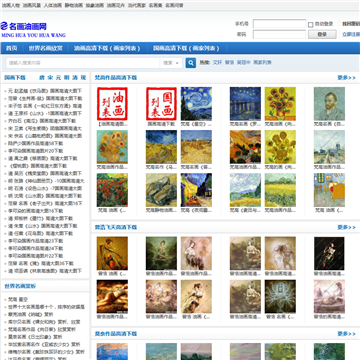Focus the 手机号 phone number field
This screenshot has width=360, height=360.
(279, 24)
